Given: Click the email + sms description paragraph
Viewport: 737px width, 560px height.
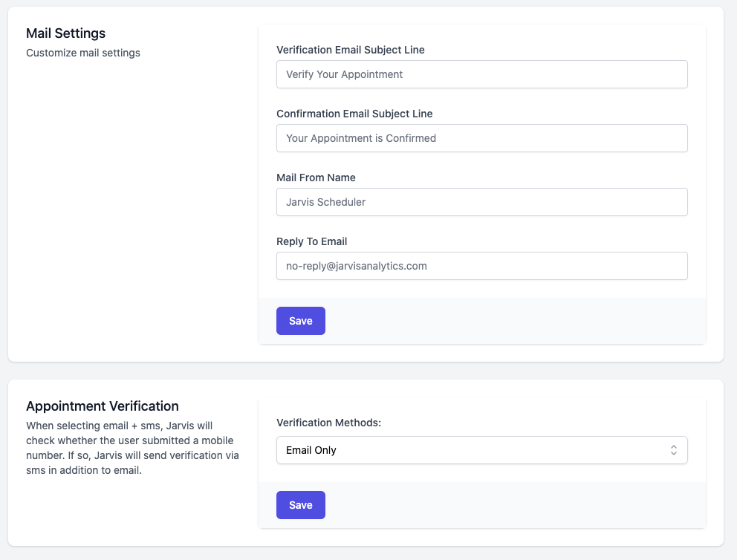Looking at the screenshot, I should point(132,448).
